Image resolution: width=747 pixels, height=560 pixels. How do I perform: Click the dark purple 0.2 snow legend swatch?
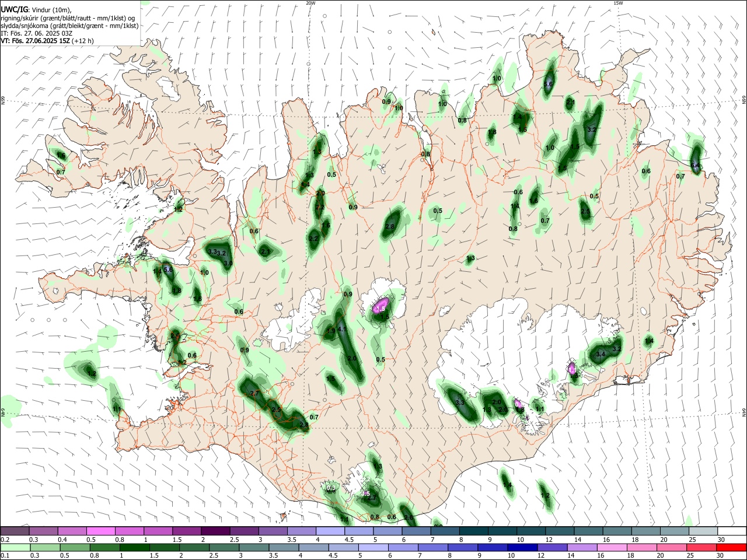pyautogui.click(x=15, y=531)
